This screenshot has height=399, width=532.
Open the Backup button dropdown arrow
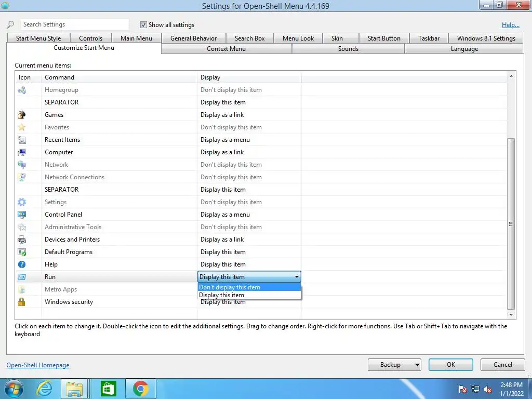417,365
